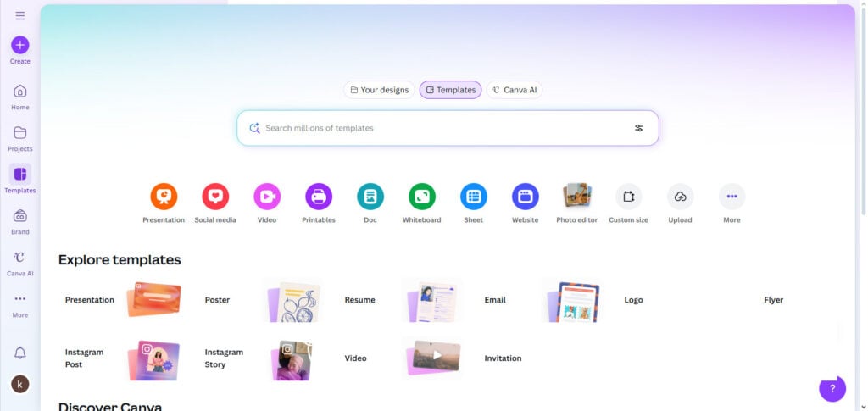Open Resume templates card

pyautogui.click(x=403, y=300)
